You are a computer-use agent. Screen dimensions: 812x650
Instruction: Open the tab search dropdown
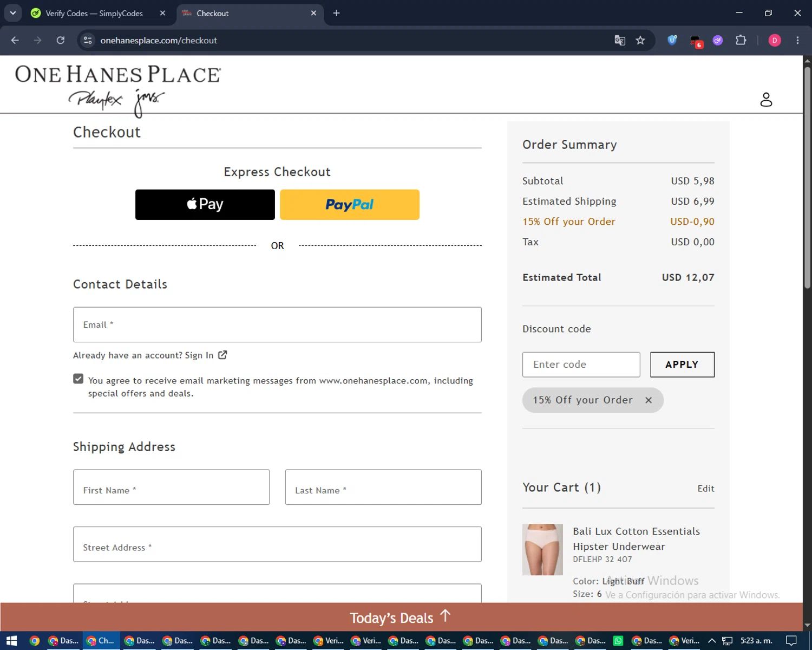click(x=12, y=13)
